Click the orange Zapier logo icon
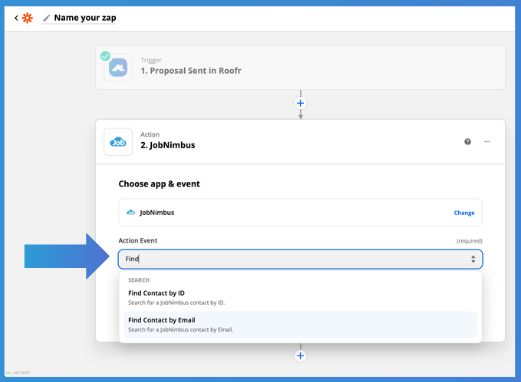Image resolution: width=521 pixels, height=382 pixels. tap(27, 18)
